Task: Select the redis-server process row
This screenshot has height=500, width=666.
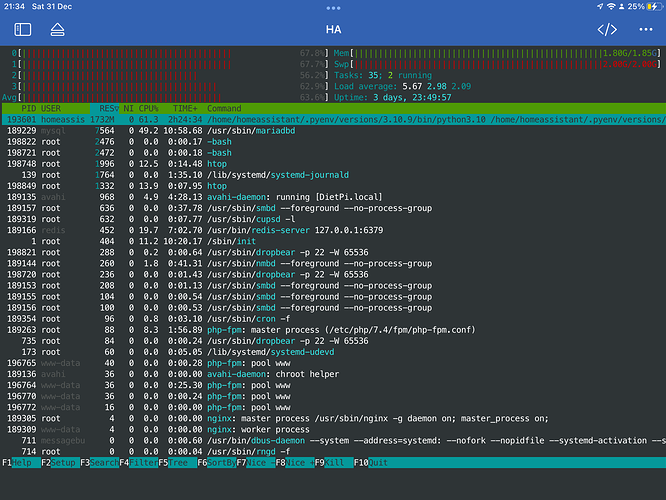Action: click(333, 230)
